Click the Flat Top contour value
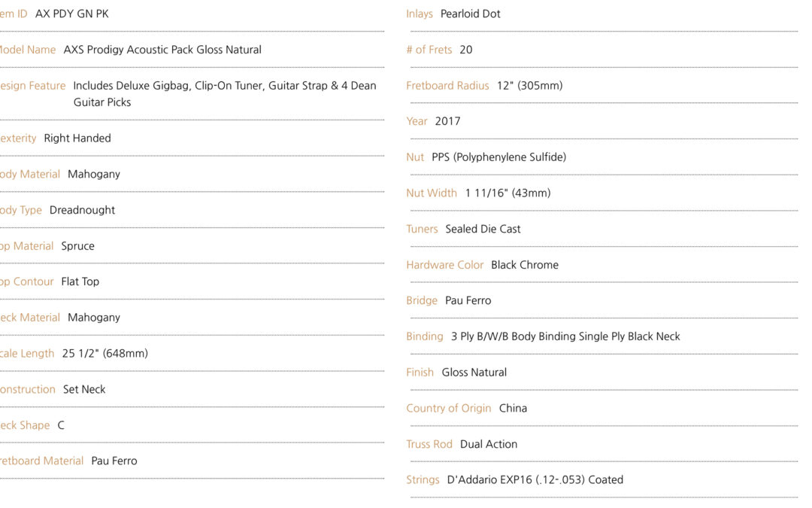The width and height of the screenshot is (812, 508). tap(80, 281)
